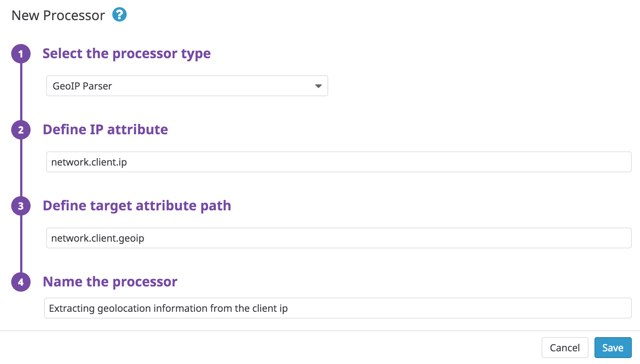Image resolution: width=640 pixels, height=364 pixels.
Task: Click the step 1 number badge
Action: tap(21, 54)
